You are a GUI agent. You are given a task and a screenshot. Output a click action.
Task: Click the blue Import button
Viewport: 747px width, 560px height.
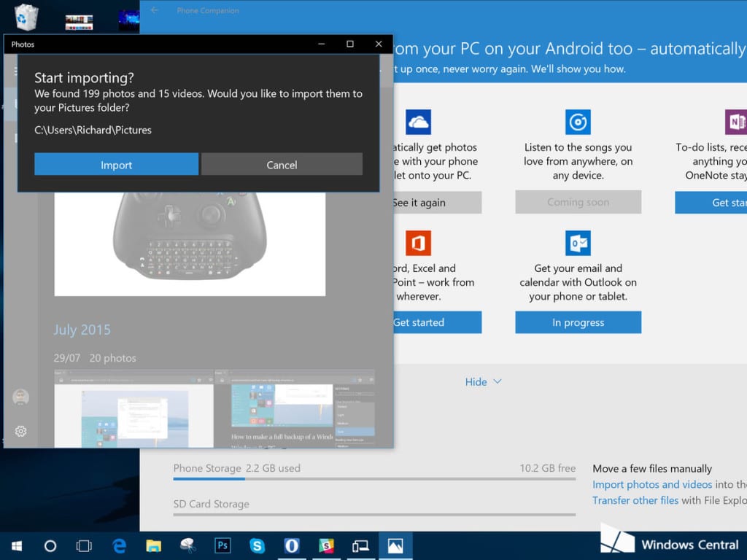116,164
